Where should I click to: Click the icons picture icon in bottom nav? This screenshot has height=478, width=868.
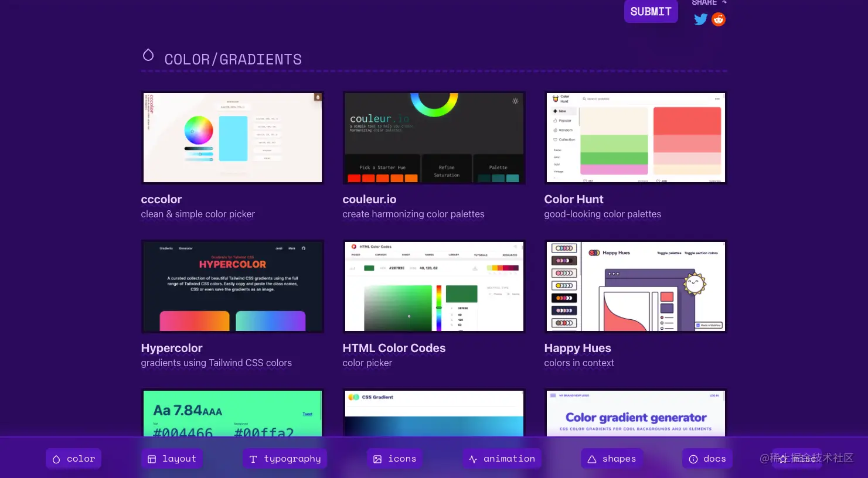(377, 459)
